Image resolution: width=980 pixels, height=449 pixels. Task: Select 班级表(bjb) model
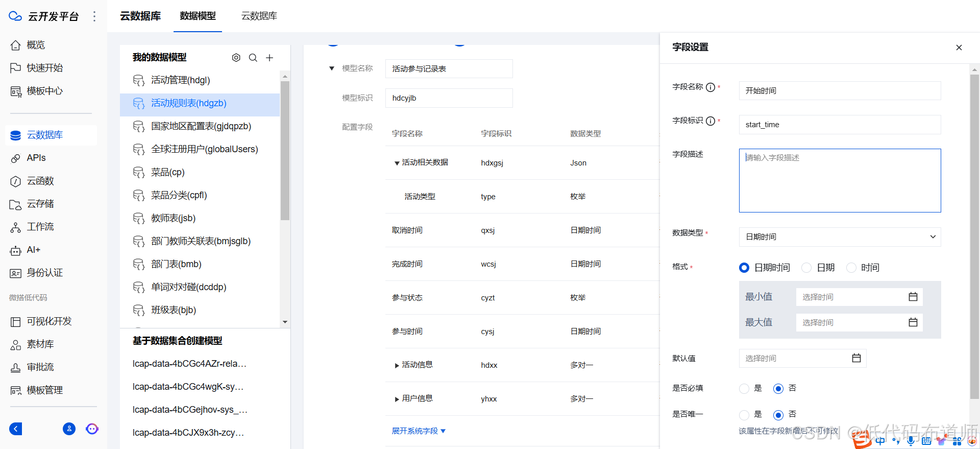tap(200, 310)
